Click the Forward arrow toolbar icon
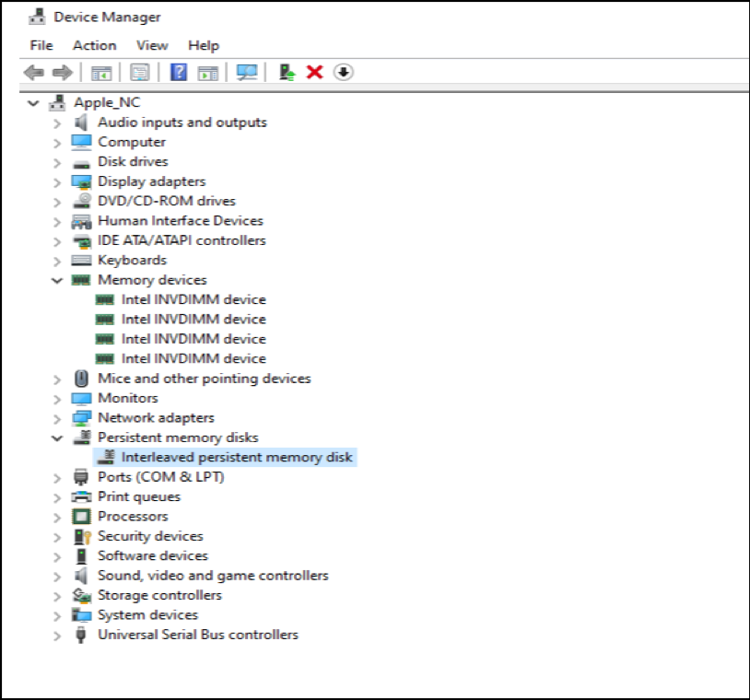The height and width of the screenshot is (700, 750). pos(62,73)
